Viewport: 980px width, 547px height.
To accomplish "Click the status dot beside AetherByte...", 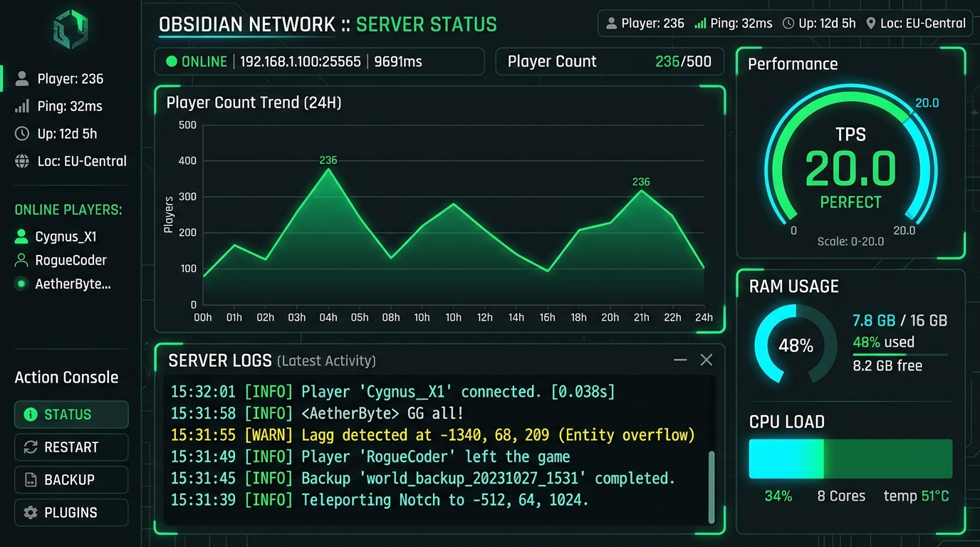I will point(22,284).
